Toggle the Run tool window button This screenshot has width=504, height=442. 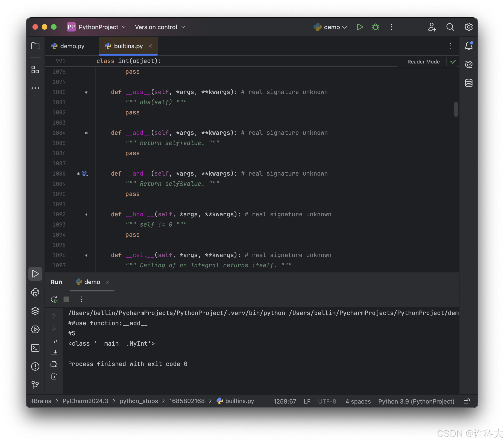click(x=35, y=274)
